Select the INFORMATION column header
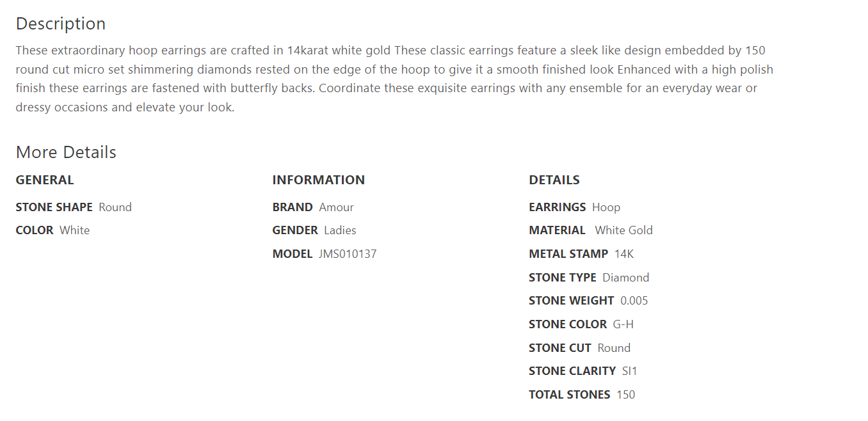 [x=318, y=180]
